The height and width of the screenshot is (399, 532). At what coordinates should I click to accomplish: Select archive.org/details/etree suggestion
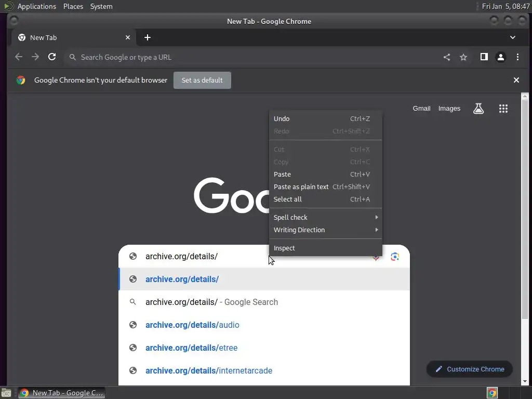[264, 348]
